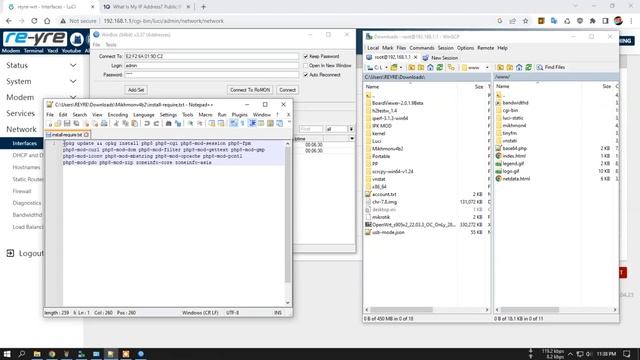The width and height of the screenshot is (640, 360).
Task: Click taskbar Search magnifier icon
Action: (x=22, y=354)
